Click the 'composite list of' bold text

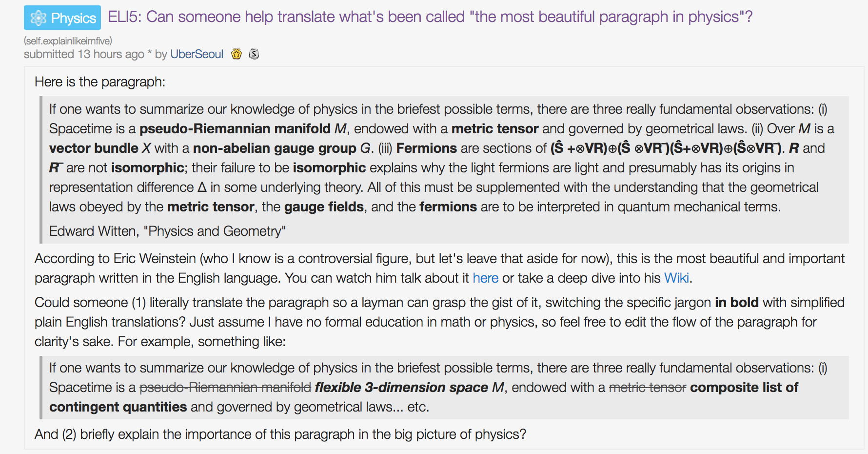tap(744, 388)
